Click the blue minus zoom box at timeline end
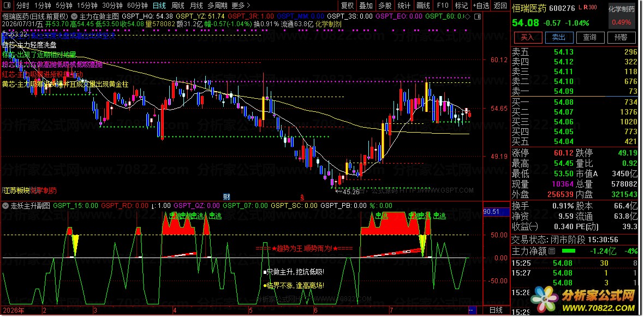Image resolution: width=644 pixels, height=317 pixels. 472,310
